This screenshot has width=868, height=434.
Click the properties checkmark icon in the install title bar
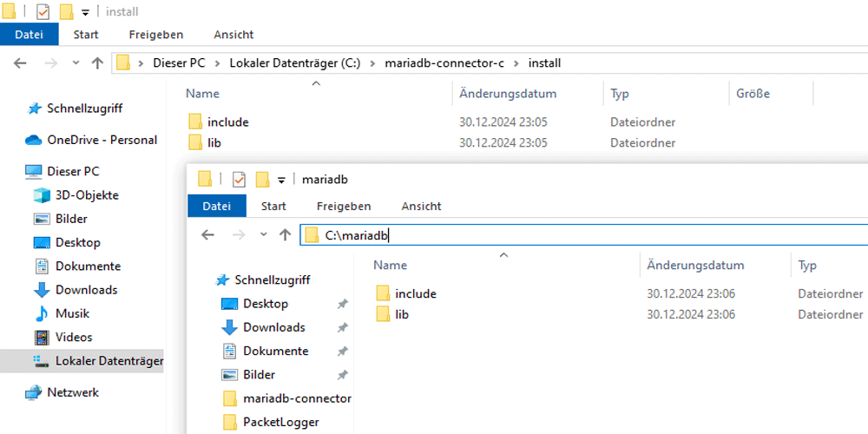pyautogui.click(x=43, y=11)
